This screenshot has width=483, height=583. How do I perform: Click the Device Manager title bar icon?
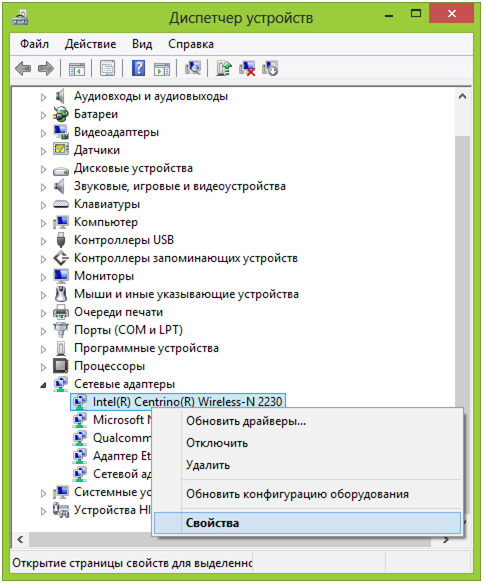coord(20,17)
